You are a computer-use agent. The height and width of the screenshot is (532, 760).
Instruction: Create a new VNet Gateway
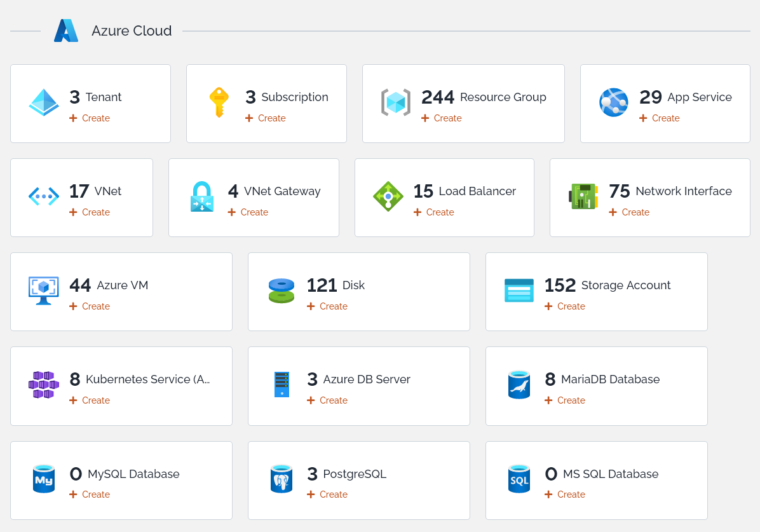(x=248, y=212)
